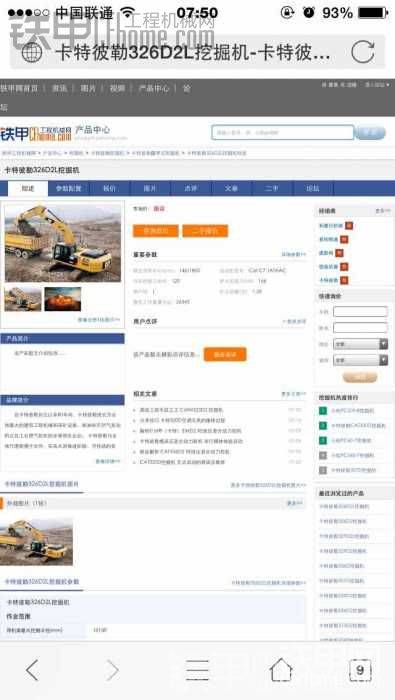395x700 pixels.
Task: Focus the product search input field
Action: pos(283,133)
